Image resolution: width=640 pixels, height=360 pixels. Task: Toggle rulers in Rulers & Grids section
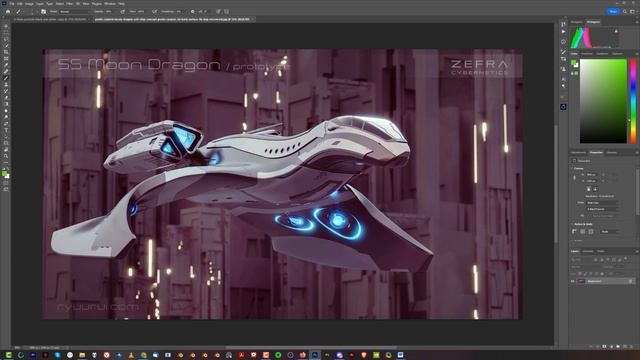pos(574,231)
